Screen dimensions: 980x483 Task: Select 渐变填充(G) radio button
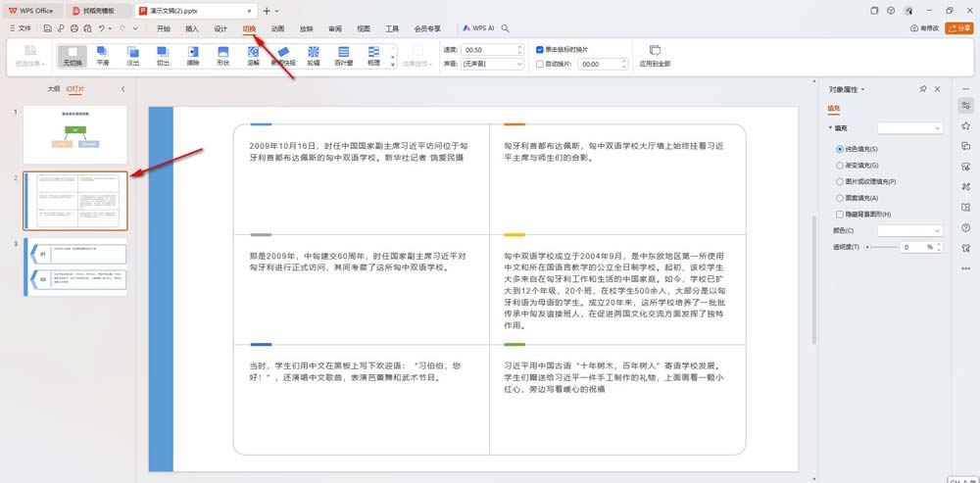pos(840,166)
